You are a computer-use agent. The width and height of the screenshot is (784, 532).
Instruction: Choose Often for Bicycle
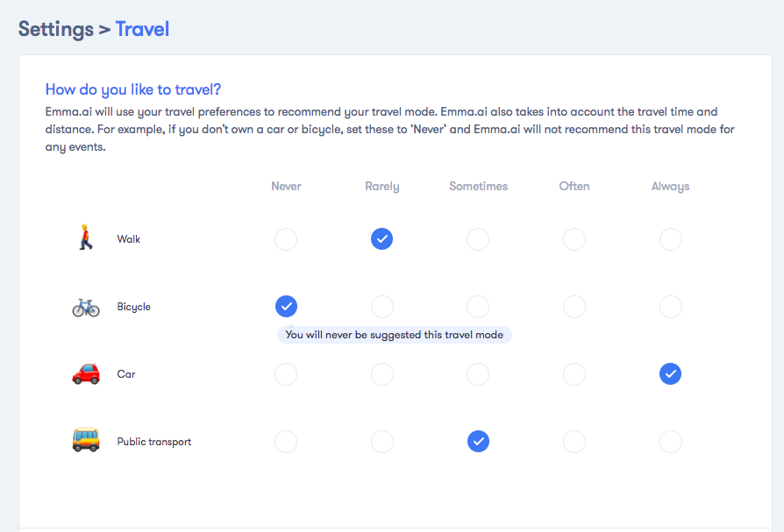pos(574,307)
